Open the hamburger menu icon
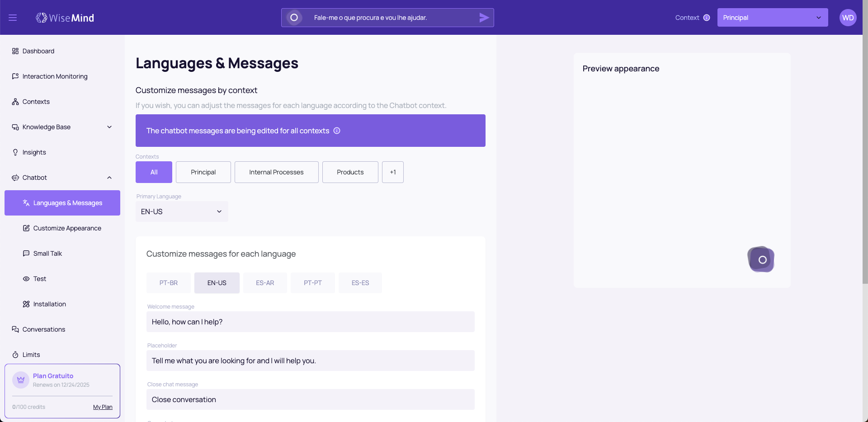 pyautogui.click(x=13, y=18)
